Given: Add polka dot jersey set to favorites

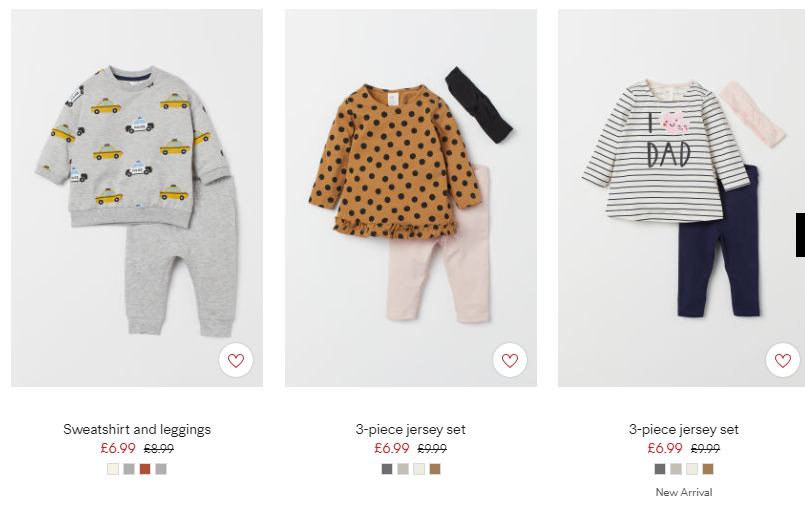Looking at the screenshot, I should (x=509, y=360).
